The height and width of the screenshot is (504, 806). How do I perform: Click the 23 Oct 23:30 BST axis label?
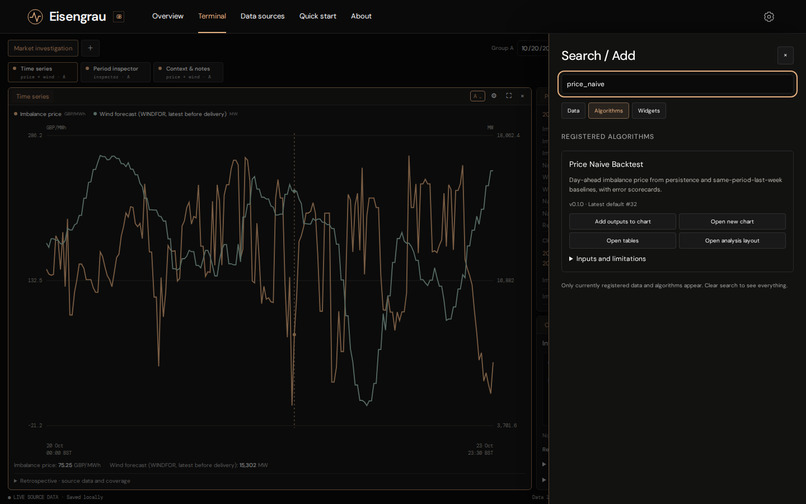pyautogui.click(x=481, y=449)
